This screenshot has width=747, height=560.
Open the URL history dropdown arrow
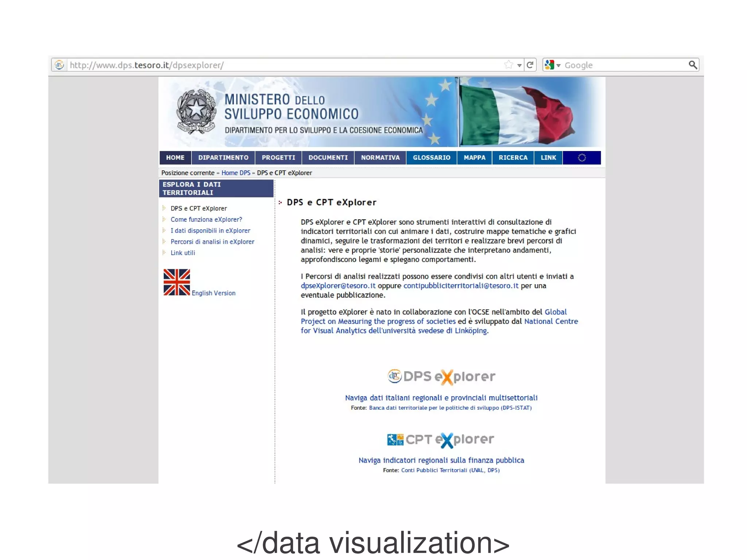pos(519,65)
